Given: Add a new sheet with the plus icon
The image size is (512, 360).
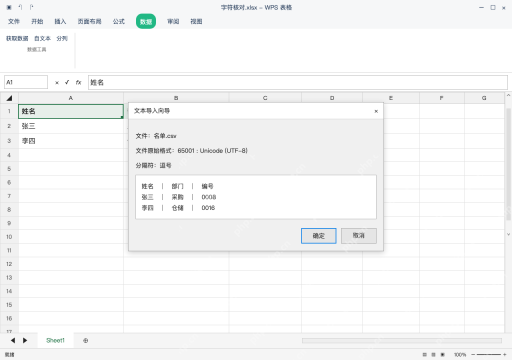Looking at the screenshot, I should 85,340.
